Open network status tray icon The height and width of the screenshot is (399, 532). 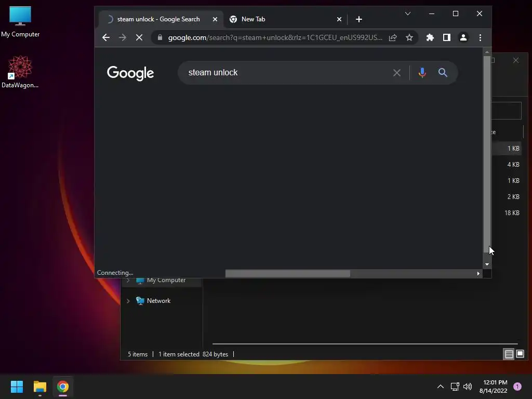coord(455,387)
